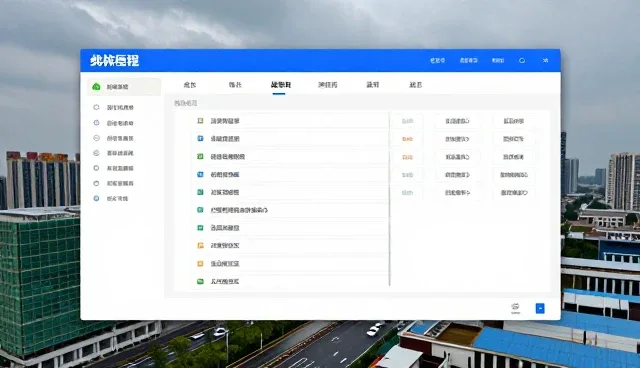The image size is (640, 368).
Task: Select the active tab with the blue underline
Action: click(x=280, y=85)
